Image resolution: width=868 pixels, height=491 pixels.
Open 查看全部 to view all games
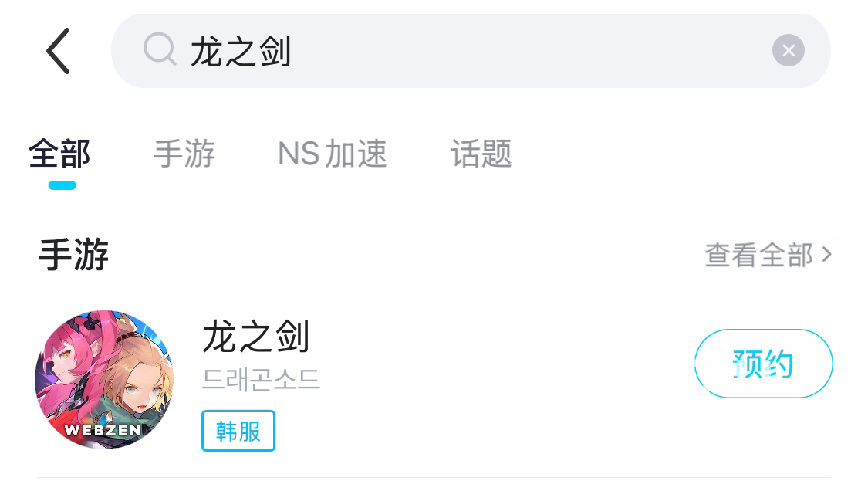[x=759, y=255]
